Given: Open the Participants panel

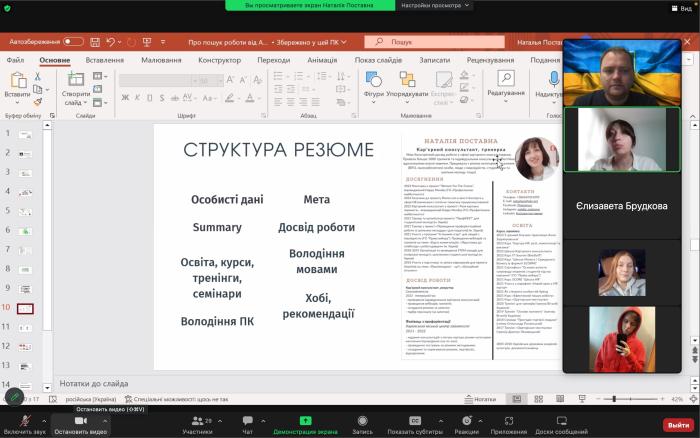Looking at the screenshot, I should [196, 421].
